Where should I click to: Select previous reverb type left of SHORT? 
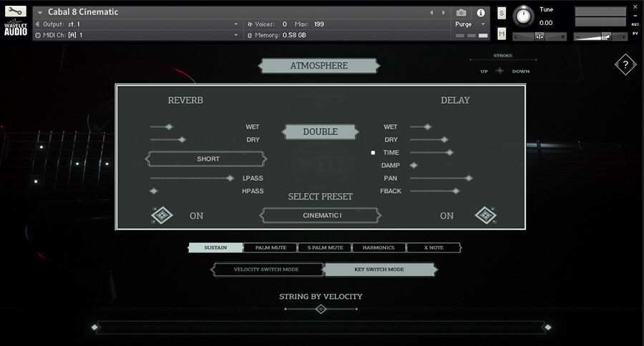(148, 159)
